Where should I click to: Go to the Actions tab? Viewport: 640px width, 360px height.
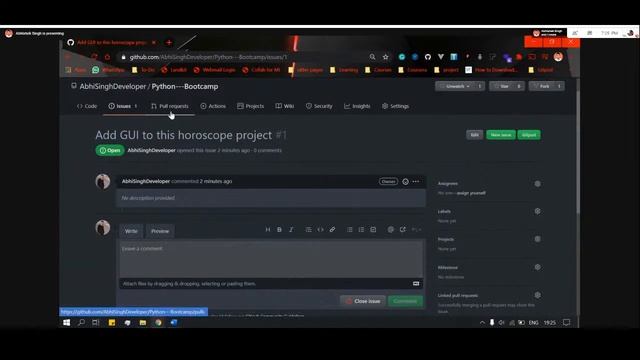pos(213,106)
